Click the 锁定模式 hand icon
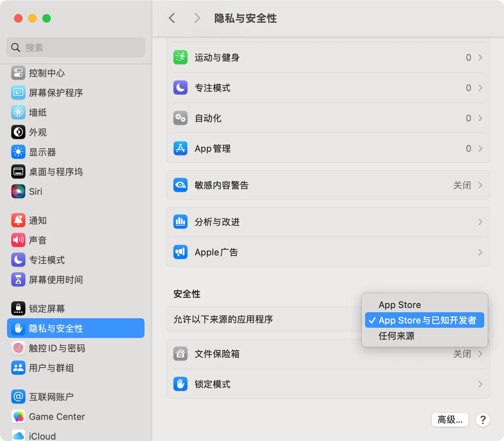504x441 pixels. (x=180, y=384)
